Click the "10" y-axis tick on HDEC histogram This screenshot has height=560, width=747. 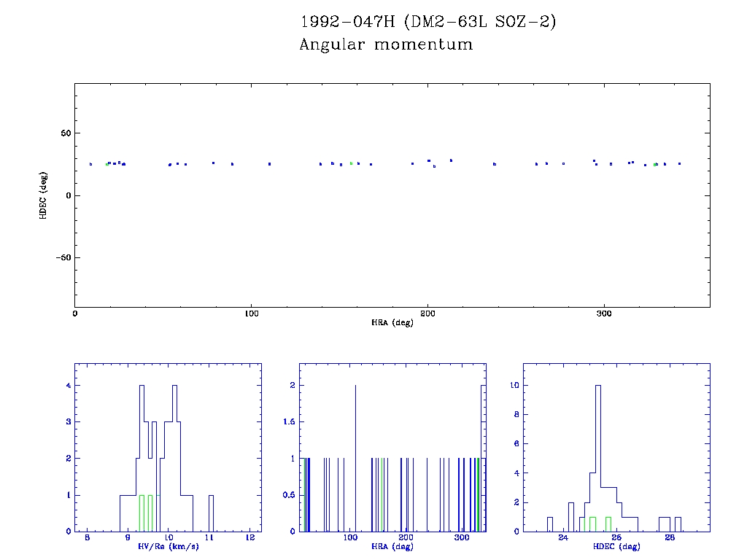(514, 386)
